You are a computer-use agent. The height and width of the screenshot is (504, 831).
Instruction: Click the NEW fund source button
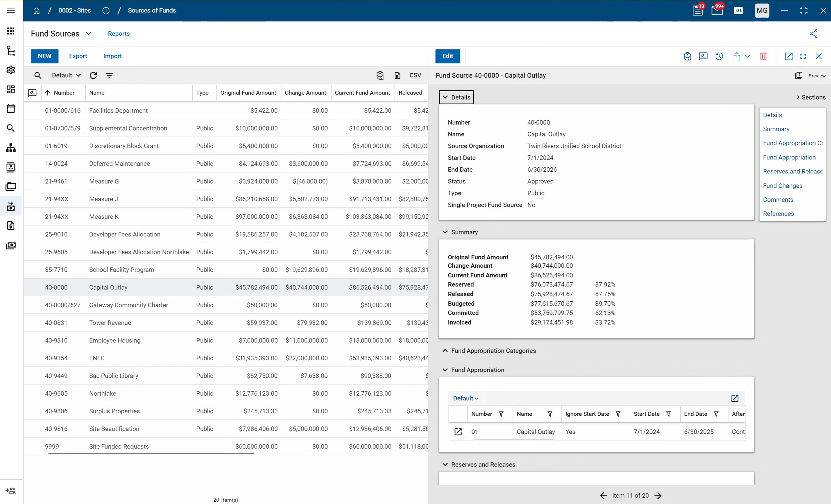[x=44, y=56]
